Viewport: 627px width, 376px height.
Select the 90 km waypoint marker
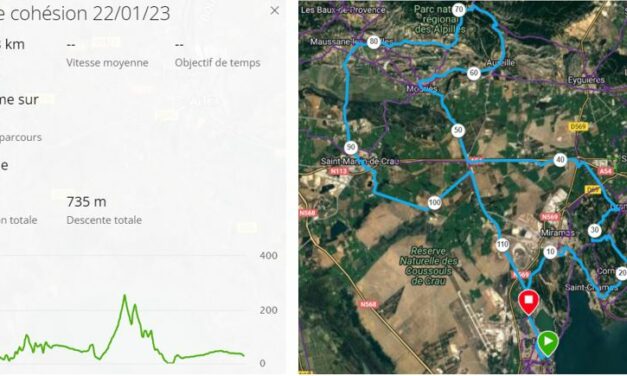click(351, 147)
